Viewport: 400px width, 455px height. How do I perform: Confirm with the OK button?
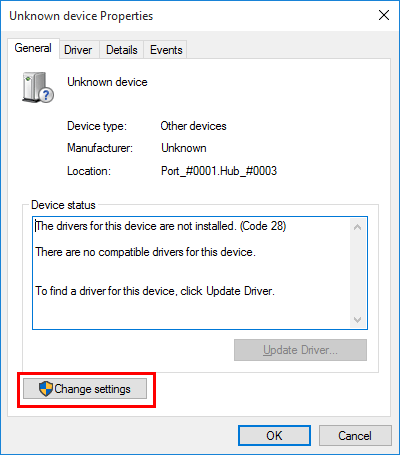[274, 435]
